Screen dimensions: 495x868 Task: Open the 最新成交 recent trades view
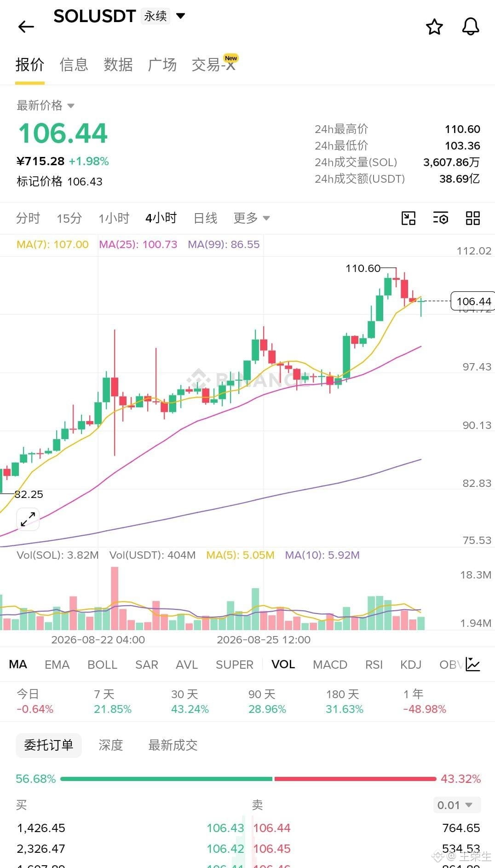173,745
